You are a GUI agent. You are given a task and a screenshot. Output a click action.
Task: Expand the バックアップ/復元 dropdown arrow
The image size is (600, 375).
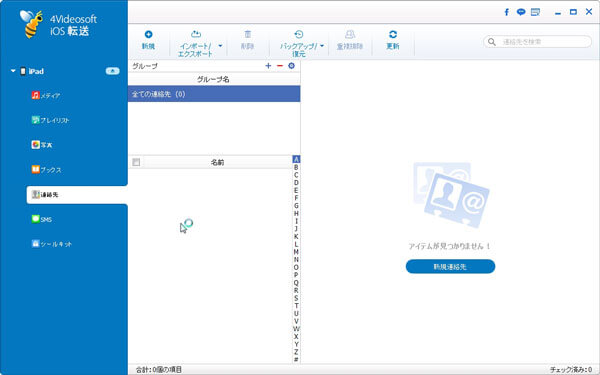pyautogui.click(x=322, y=46)
